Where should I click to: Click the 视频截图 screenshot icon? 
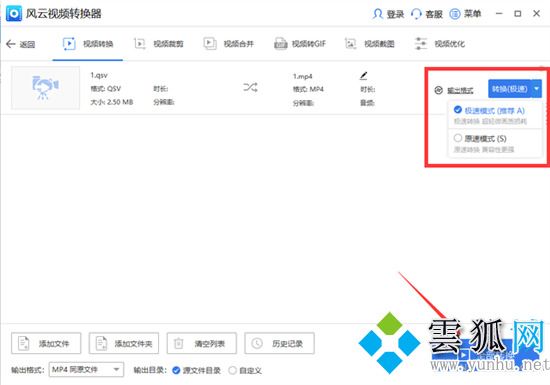(x=350, y=44)
